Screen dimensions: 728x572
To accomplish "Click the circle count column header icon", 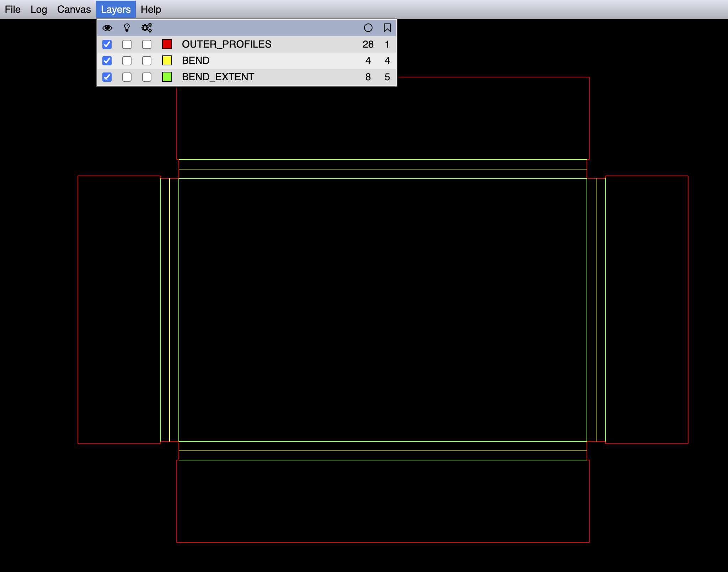I will point(368,28).
